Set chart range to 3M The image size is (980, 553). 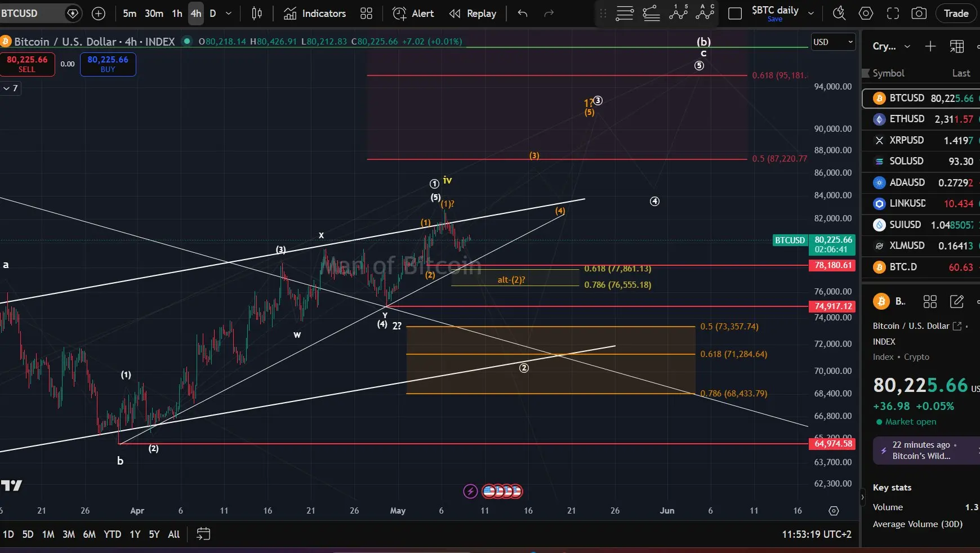point(69,534)
